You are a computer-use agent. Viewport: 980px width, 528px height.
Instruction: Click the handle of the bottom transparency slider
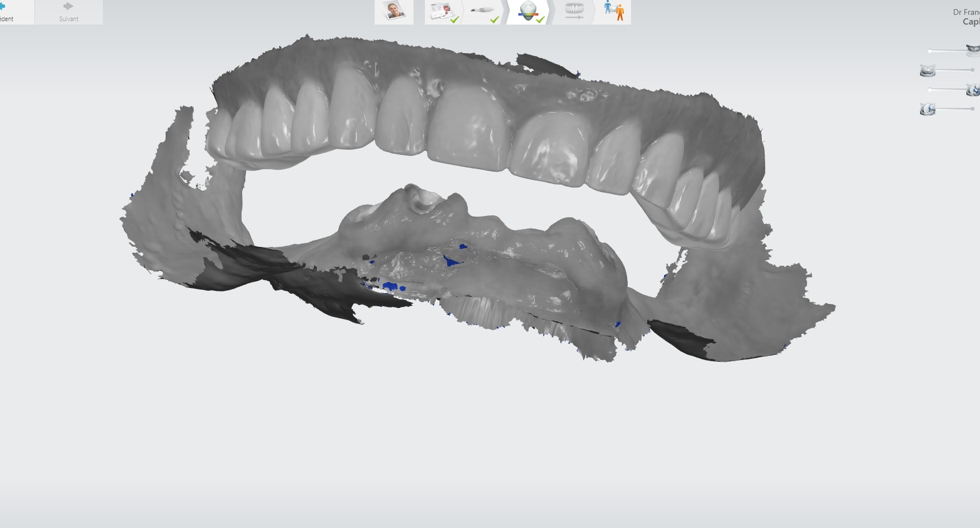pos(972,109)
